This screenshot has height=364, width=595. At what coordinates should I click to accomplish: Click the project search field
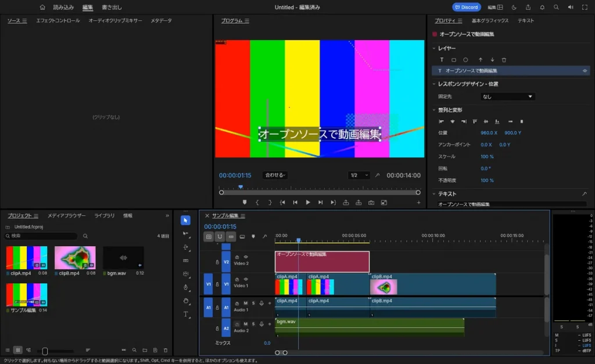pyautogui.click(x=41, y=236)
